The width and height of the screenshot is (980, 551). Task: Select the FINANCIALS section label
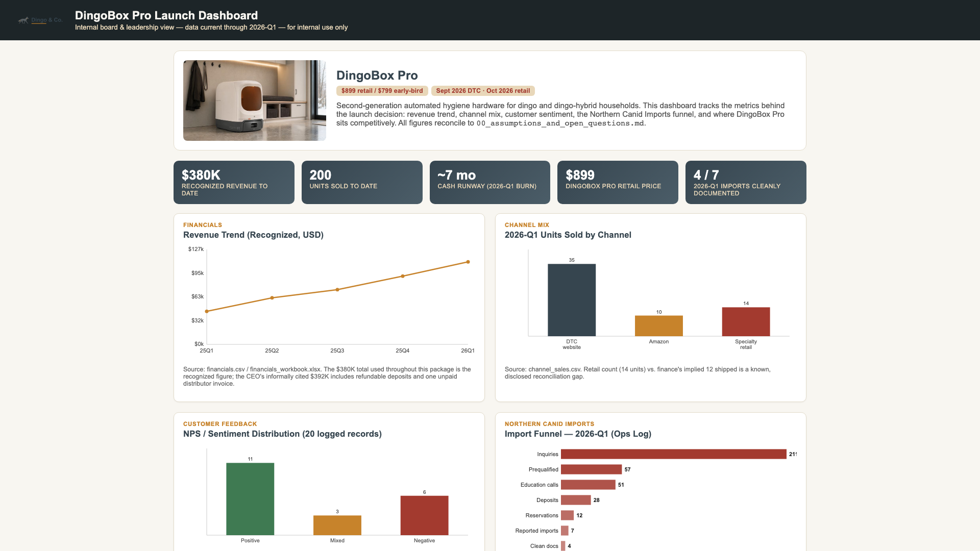click(203, 225)
